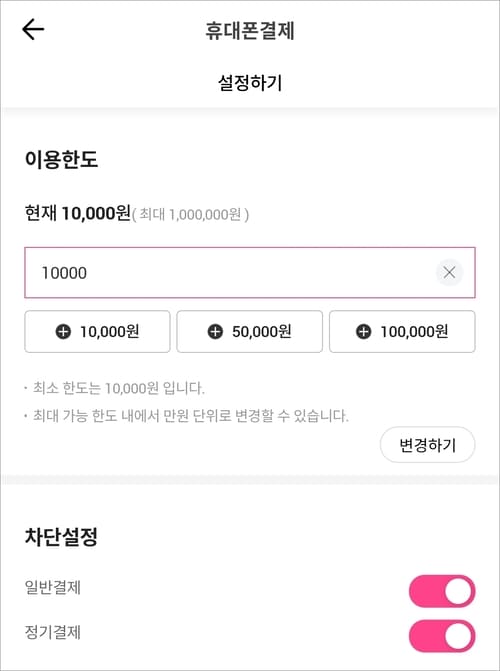The width and height of the screenshot is (500, 671).
Task: Tap the plus icon on the 50,000원 button
Action: [x=215, y=332]
